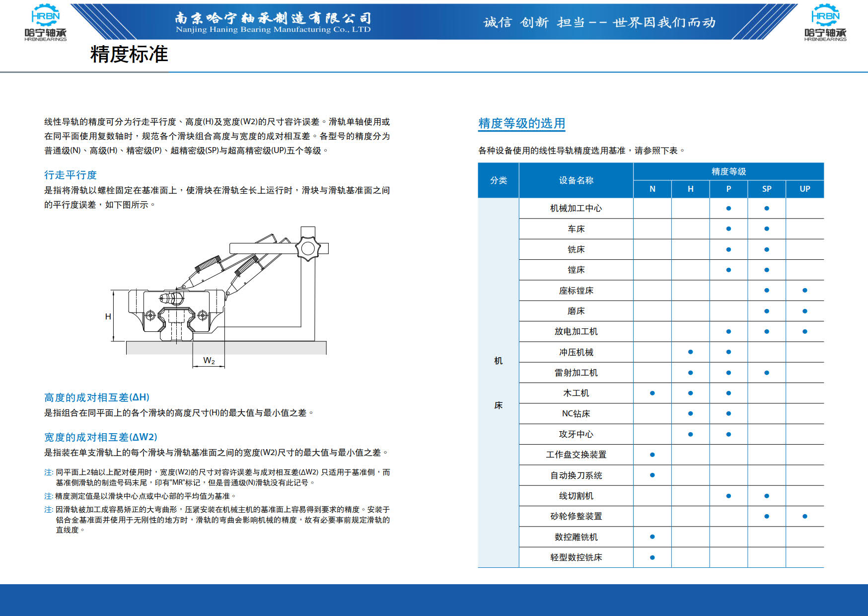The width and height of the screenshot is (868, 616).
Task: Click the row label 攻牙中心
Action: (x=576, y=434)
